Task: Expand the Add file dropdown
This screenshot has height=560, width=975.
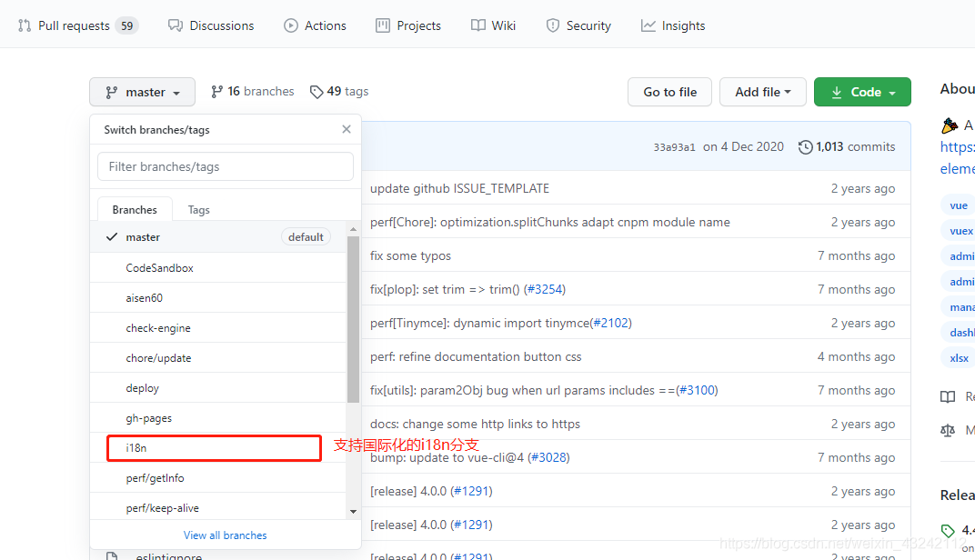Action: pos(763,92)
